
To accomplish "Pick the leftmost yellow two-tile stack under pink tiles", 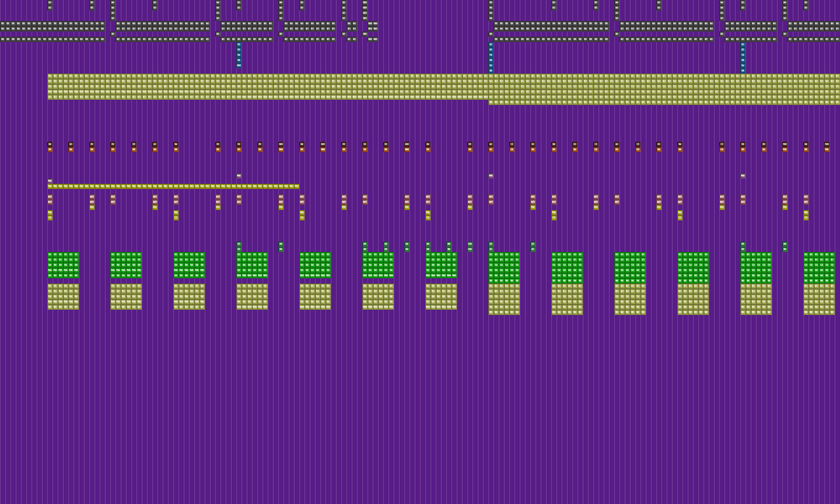I will [x=50, y=215].
